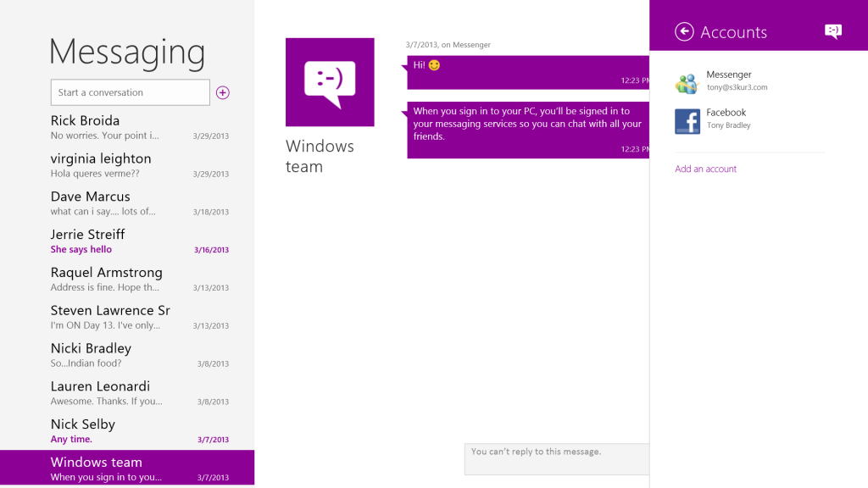Viewport: 868px width, 488px height.
Task: Click 'Address is fine. Hope th...' preview
Action: [104, 287]
